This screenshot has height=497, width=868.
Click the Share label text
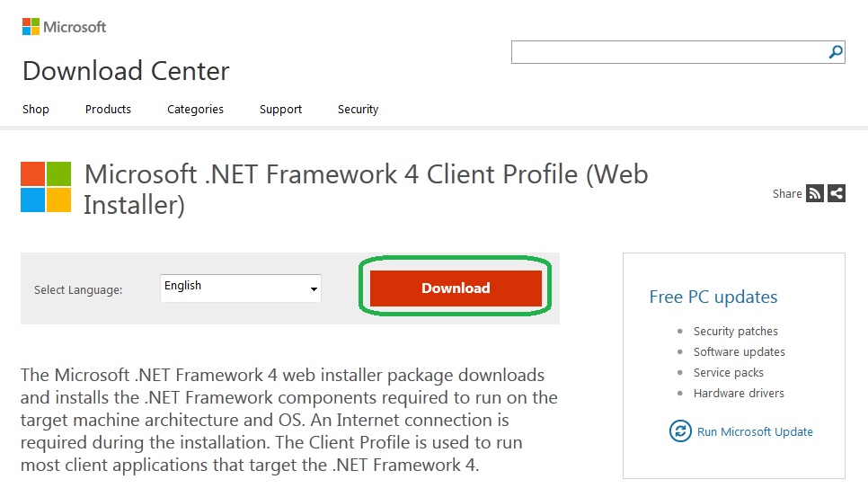point(787,194)
